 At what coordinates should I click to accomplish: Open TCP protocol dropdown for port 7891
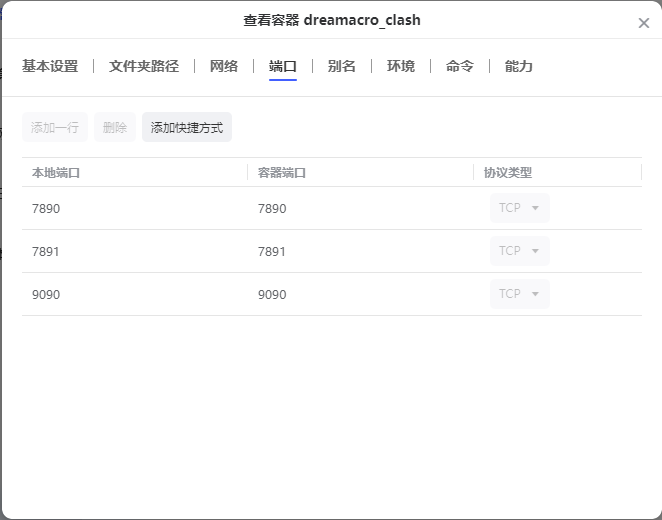pos(519,251)
